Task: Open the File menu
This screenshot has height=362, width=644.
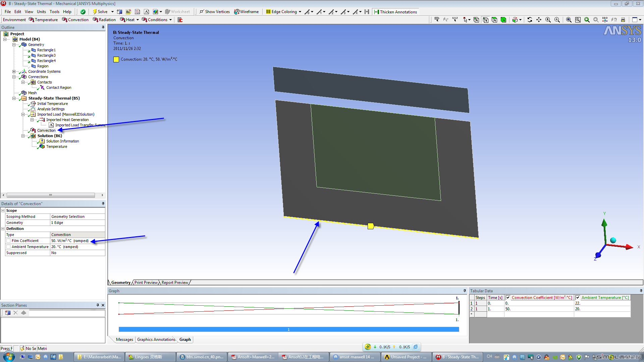Action: coord(8,12)
